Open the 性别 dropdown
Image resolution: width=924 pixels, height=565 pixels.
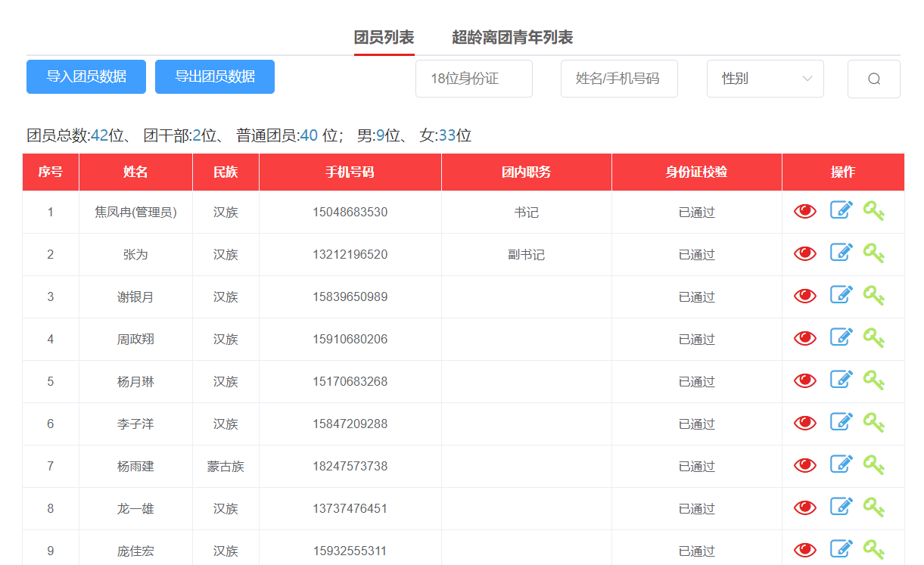(x=764, y=79)
